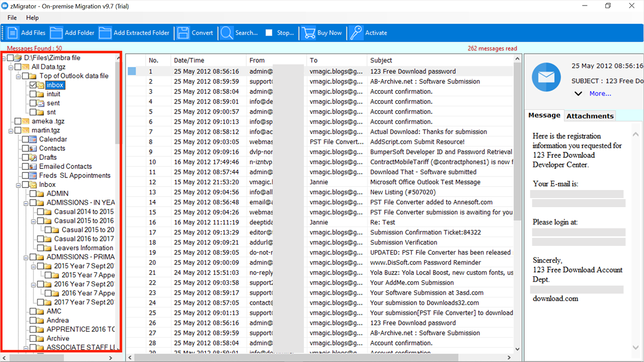Click the More... link in preview header
This screenshot has width=644, height=362.
tap(601, 94)
